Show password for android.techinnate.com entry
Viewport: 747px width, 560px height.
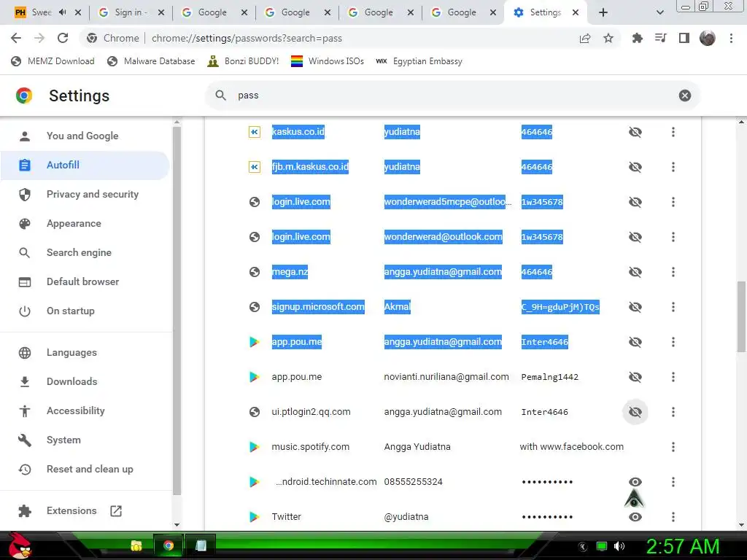point(635,482)
